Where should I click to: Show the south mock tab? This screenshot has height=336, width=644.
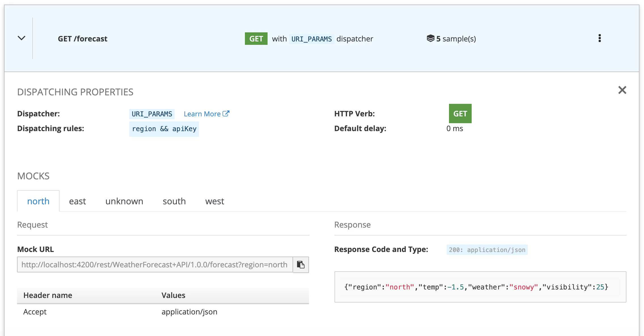click(x=174, y=201)
